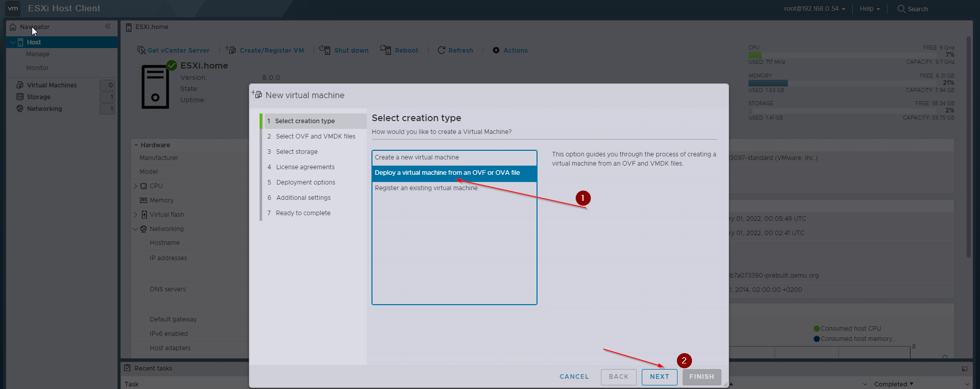Click the Create/Register VM icon
Screen dimensions: 980x389
pyautogui.click(x=231, y=50)
